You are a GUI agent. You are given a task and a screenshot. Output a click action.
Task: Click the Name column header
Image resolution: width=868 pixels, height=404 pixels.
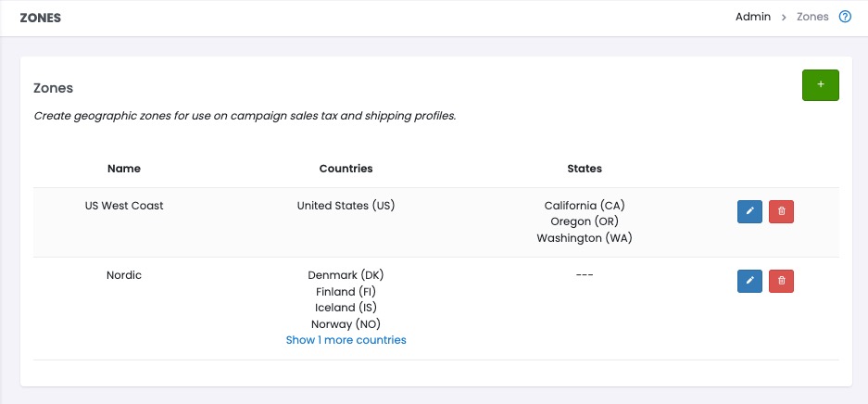click(x=124, y=169)
